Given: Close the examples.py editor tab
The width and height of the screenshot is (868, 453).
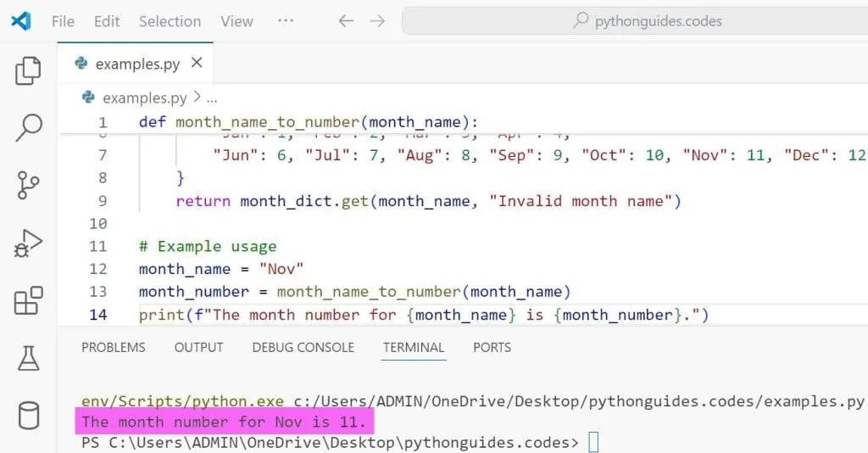Looking at the screenshot, I should tap(197, 64).
